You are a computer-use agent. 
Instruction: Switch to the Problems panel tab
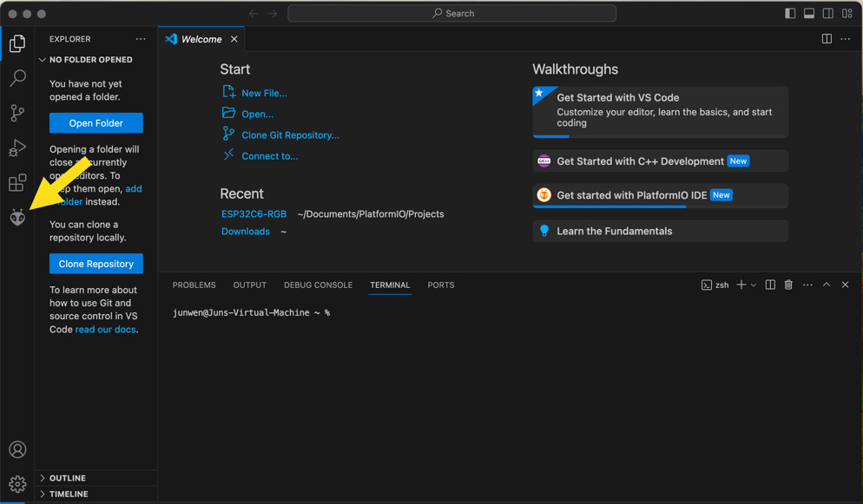pos(194,285)
